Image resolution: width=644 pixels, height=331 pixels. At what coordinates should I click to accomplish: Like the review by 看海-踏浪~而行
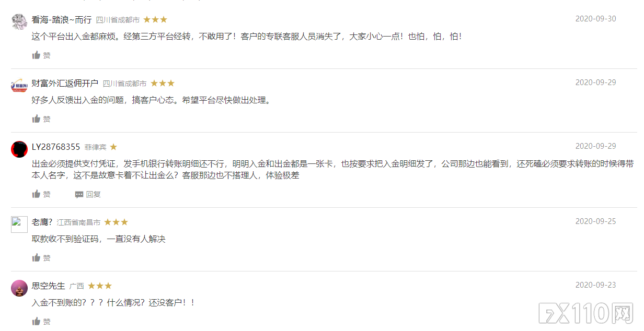(x=37, y=55)
